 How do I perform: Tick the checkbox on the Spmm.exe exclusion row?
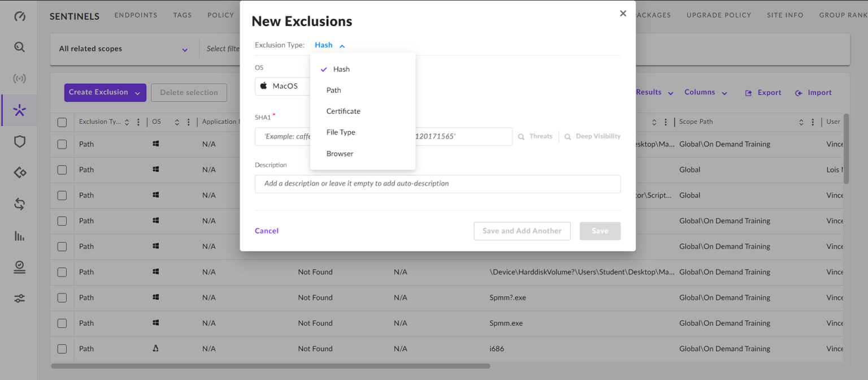pos(62,323)
